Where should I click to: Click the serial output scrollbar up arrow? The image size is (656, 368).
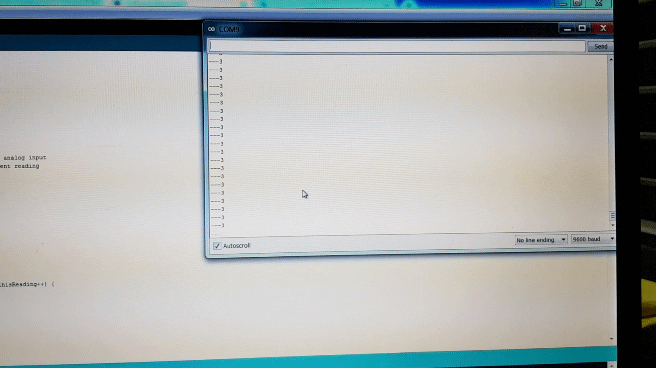click(611, 59)
